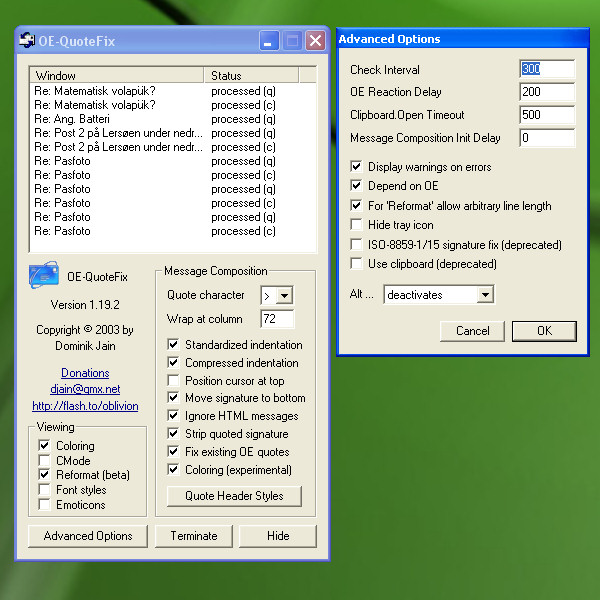Select 'Re: Matematisk volapük?' processed (q) row
This screenshot has height=600, width=600.
[x=173, y=91]
